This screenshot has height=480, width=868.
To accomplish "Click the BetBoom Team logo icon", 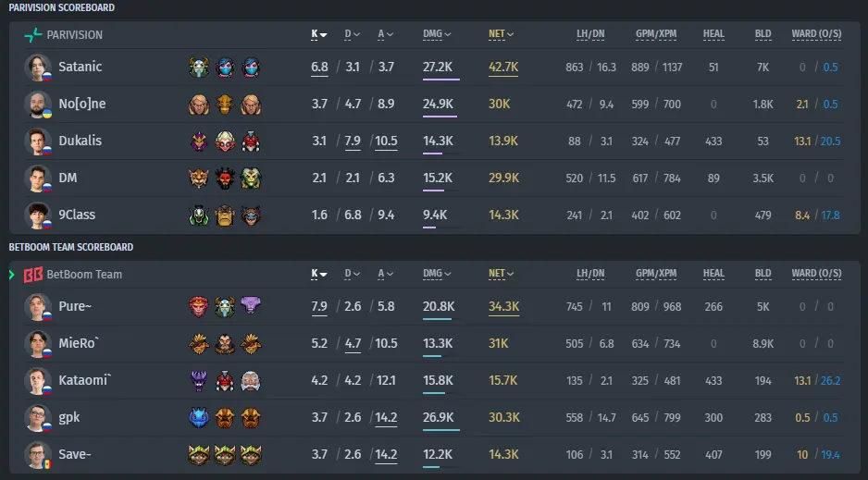I will click(33, 275).
